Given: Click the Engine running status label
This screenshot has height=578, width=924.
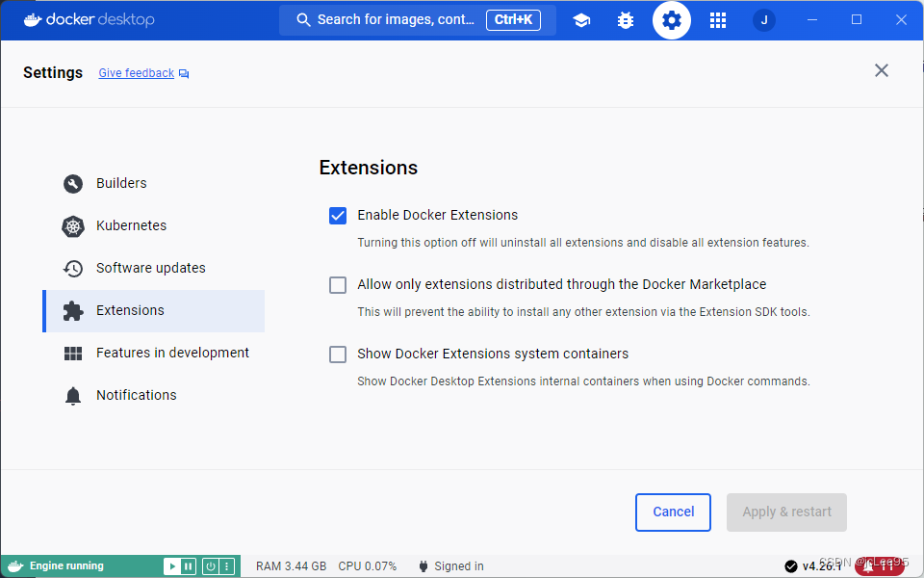Looking at the screenshot, I should click(66, 566).
